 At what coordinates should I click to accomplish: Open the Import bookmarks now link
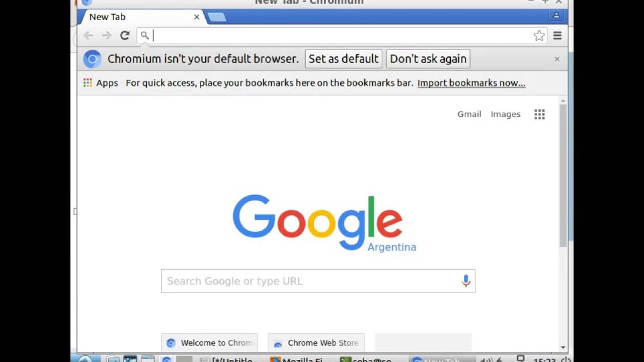pyautogui.click(x=471, y=83)
